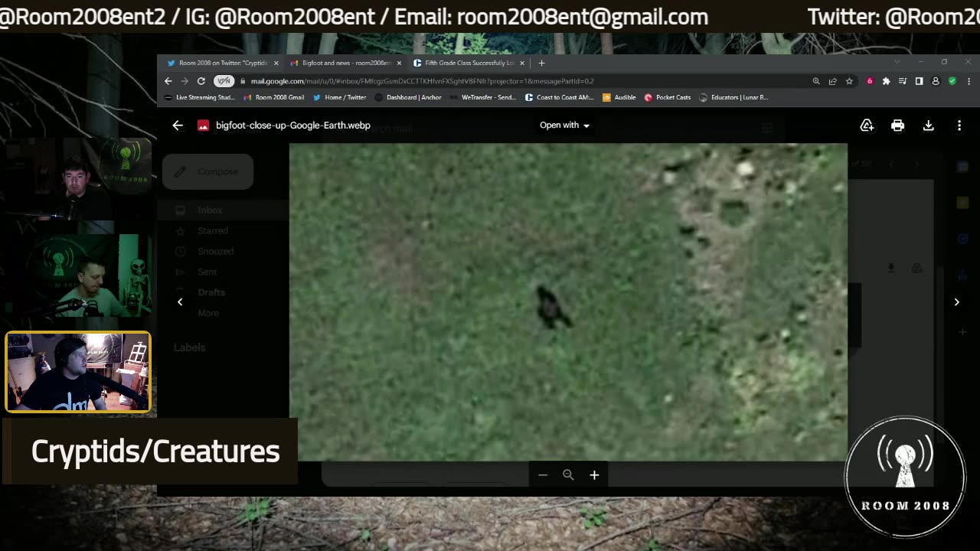Click the file name bigfoot-close-up-Google-Earth.webp
This screenshot has height=551, width=980.
293,126
